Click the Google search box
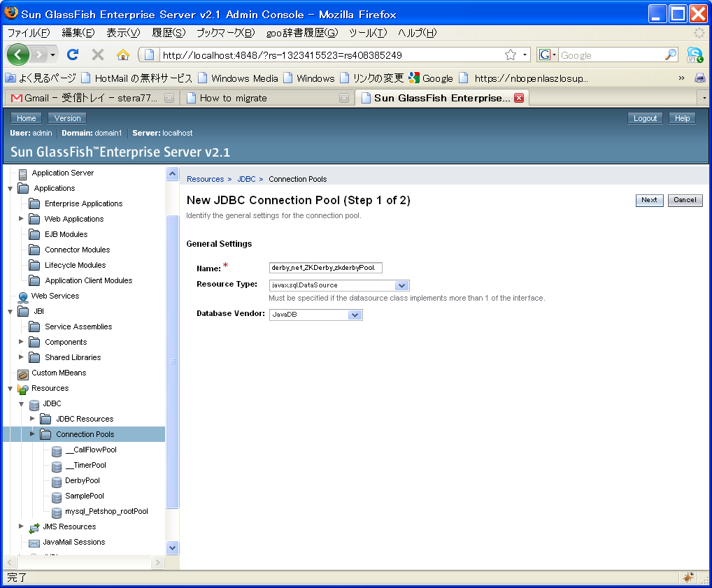The width and height of the screenshot is (712, 588). 611,55
